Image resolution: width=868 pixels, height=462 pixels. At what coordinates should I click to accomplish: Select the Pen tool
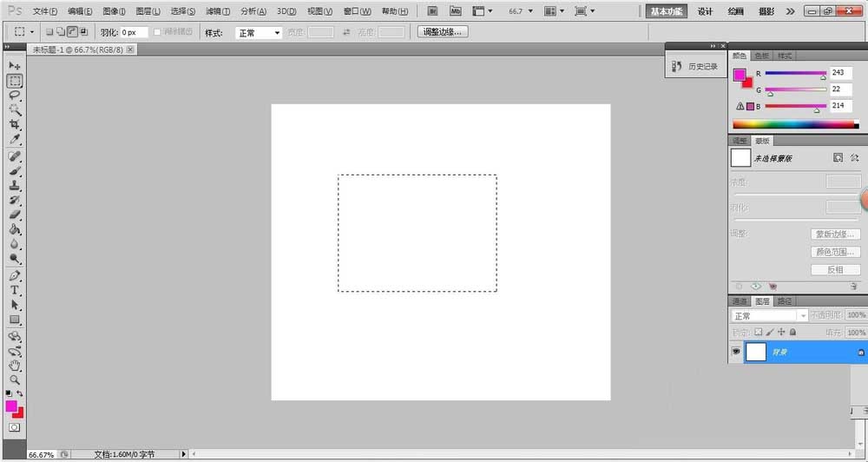tap(15, 276)
